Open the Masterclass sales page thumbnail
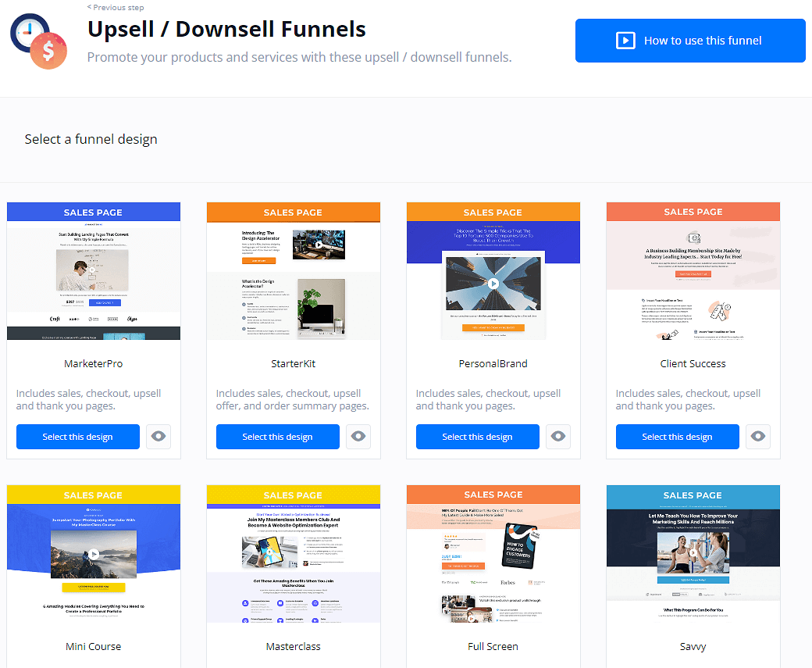 [x=293, y=563]
